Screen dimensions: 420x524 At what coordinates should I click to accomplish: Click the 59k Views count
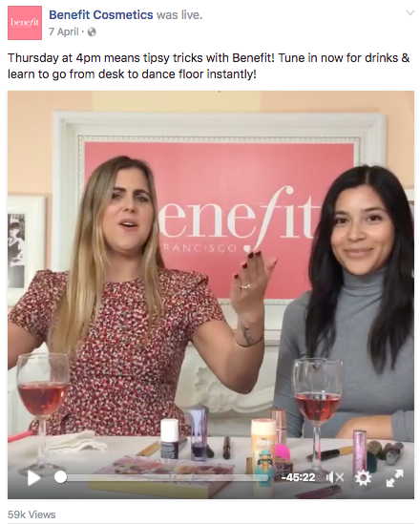pos(31,514)
